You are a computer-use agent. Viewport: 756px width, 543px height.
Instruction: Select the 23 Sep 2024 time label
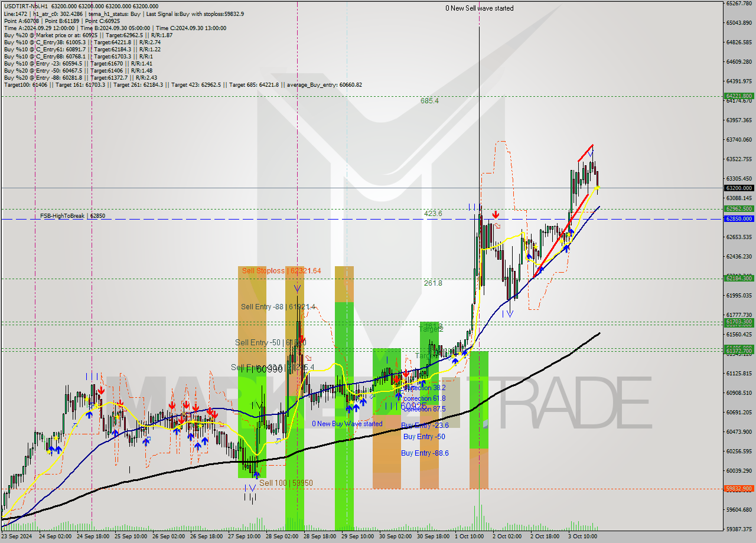(17, 537)
